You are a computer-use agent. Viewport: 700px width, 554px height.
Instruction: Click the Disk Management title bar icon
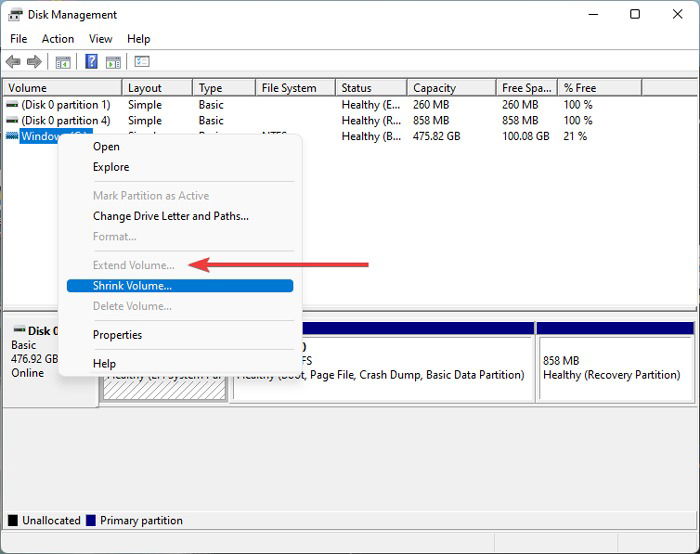coord(15,15)
